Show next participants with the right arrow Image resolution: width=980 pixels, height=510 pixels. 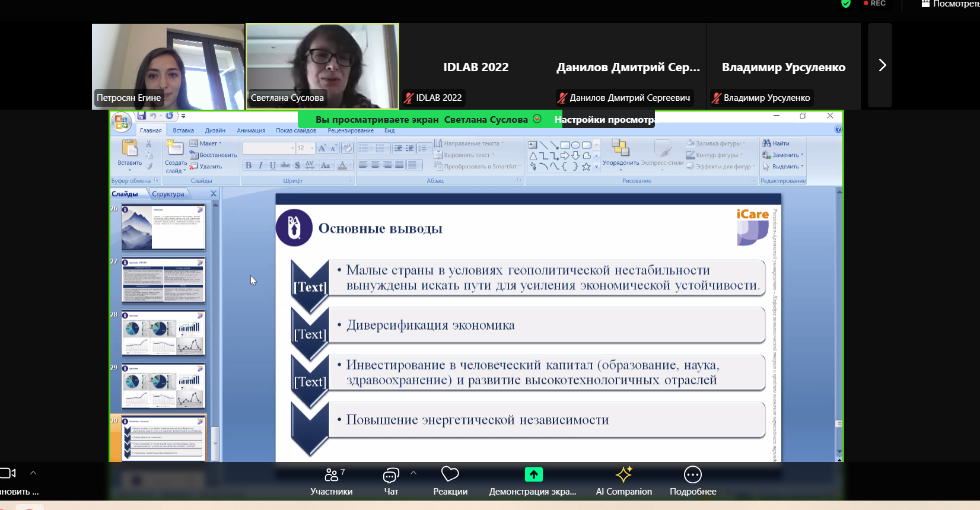click(x=882, y=65)
